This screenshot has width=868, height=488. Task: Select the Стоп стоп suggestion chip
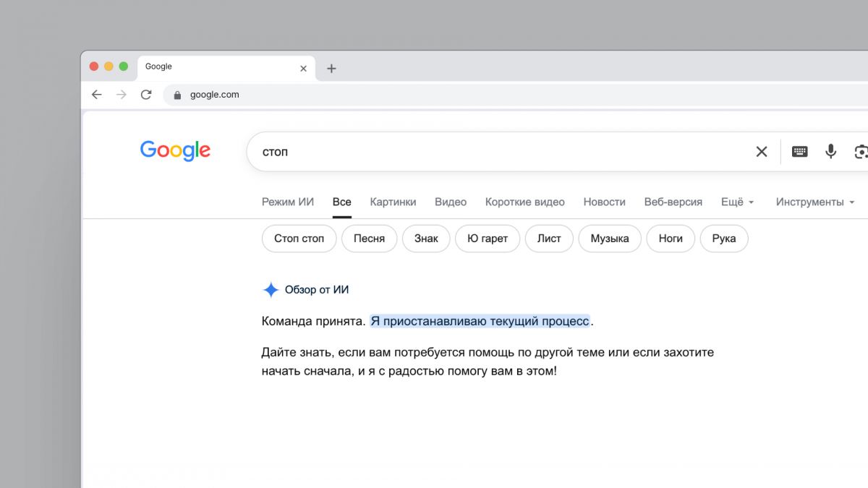pos(299,239)
